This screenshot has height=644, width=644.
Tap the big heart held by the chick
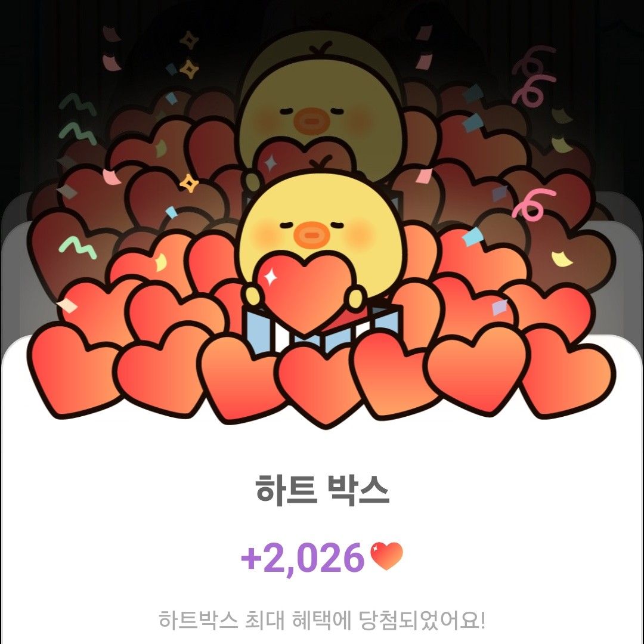pyautogui.click(x=303, y=289)
